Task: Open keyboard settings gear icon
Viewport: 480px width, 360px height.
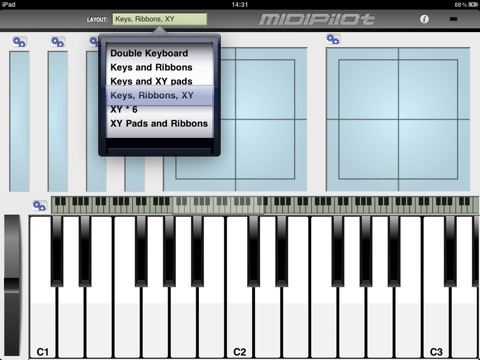Action: coord(39,206)
